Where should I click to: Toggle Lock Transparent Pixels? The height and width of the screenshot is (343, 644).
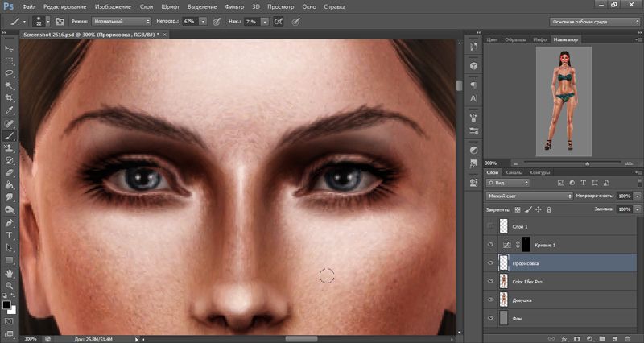click(518, 209)
